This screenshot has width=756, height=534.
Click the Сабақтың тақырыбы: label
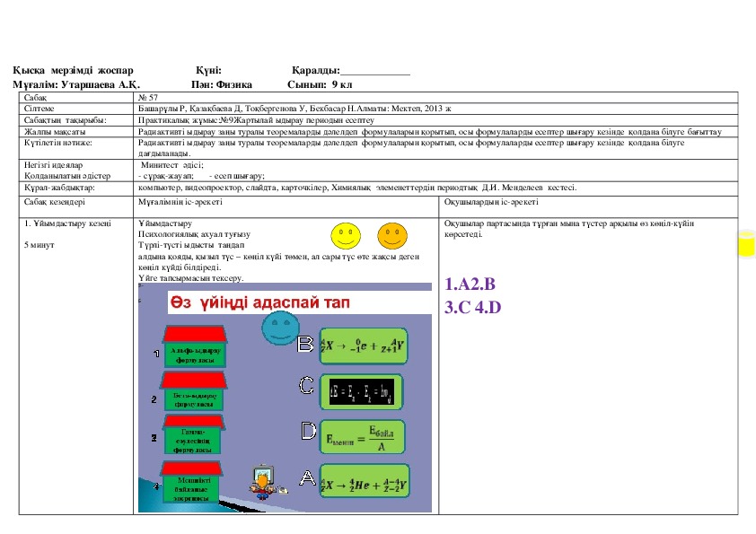click(x=65, y=120)
